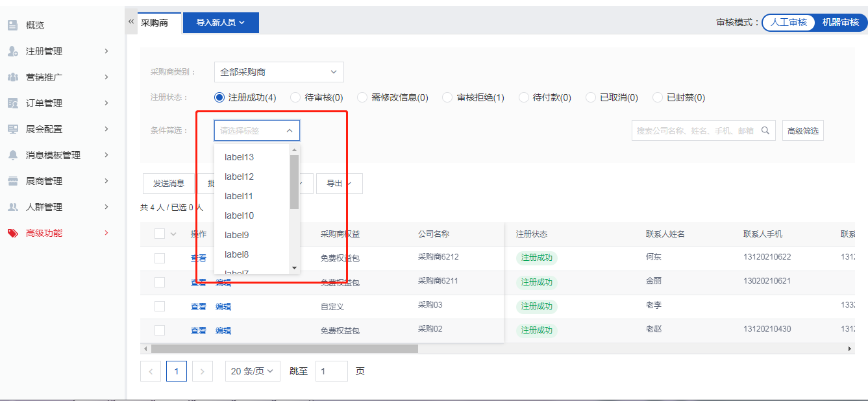Click the 展会配置 monitor icon
This screenshot has height=401, width=868.
pos(12,129)
